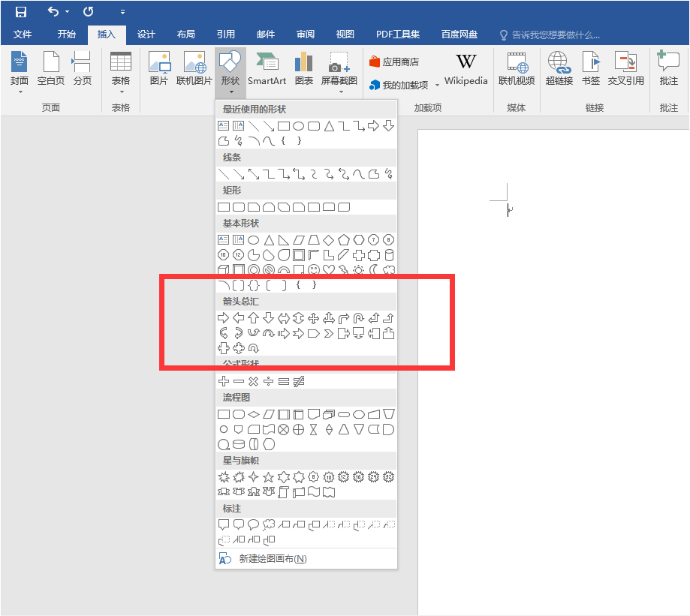Open 应用商店 app store
The height and width of the screenshot is (616, 690).
394,62
